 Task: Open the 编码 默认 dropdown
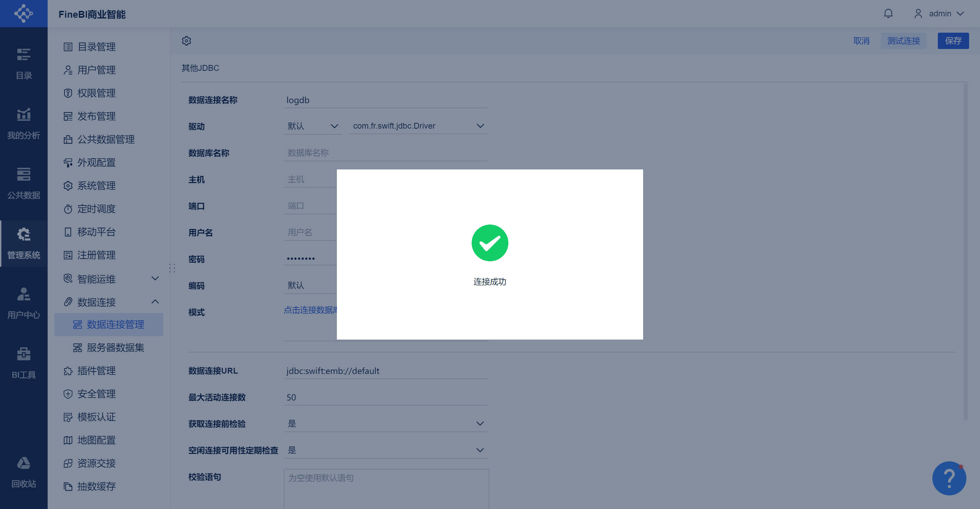310,285
